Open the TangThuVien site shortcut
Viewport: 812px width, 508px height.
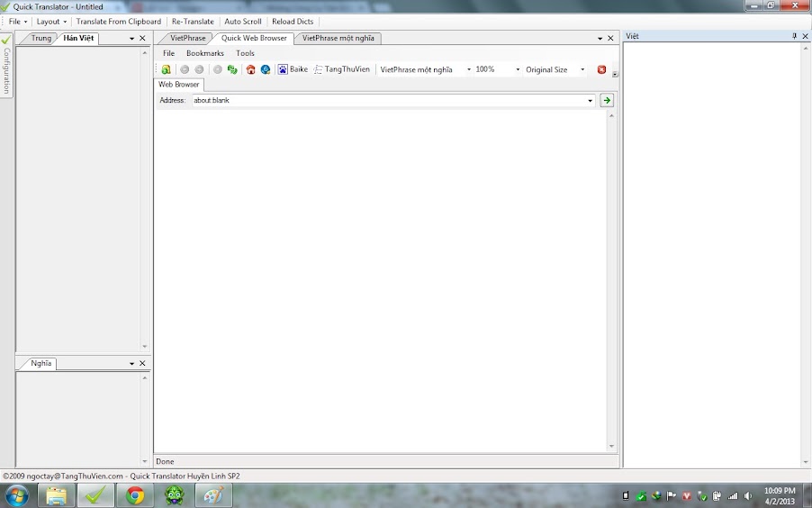tap(341, 69)
